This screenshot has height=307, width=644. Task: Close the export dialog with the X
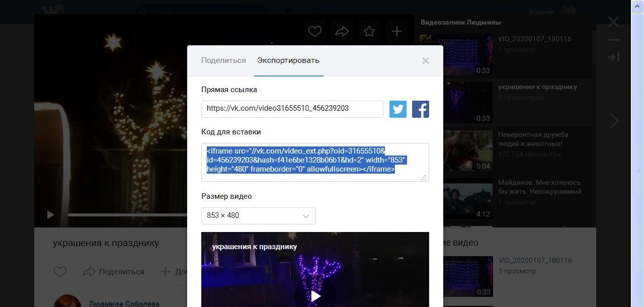pyautogui.click(x=426, y=60)
